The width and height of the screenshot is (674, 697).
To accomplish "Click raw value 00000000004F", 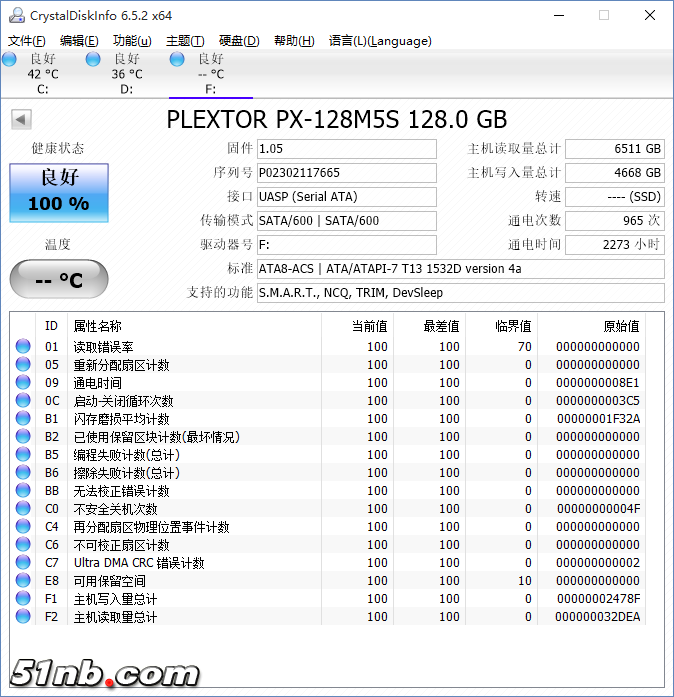I will (598, 509).
